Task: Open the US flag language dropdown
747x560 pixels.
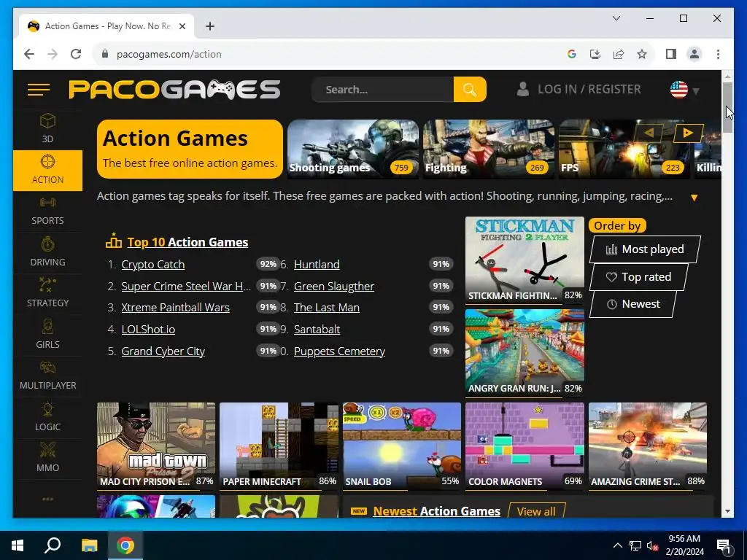Action: coord(684,90)
